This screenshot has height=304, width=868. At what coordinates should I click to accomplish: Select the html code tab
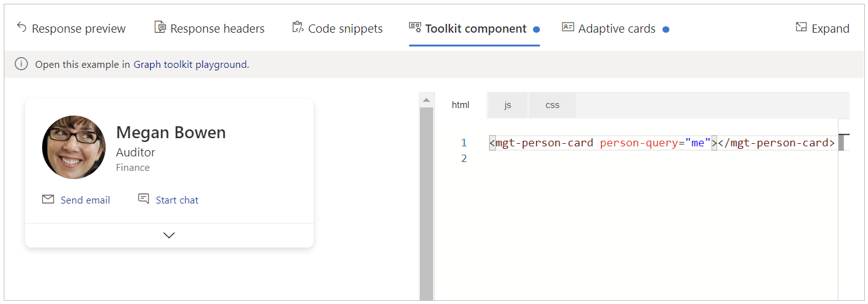(460, 105)
